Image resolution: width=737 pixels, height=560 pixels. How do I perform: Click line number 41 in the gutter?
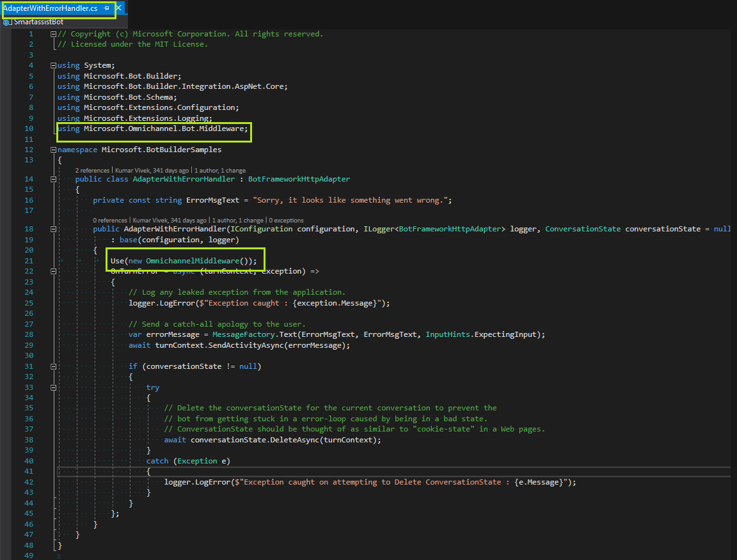tap(29, 471)
